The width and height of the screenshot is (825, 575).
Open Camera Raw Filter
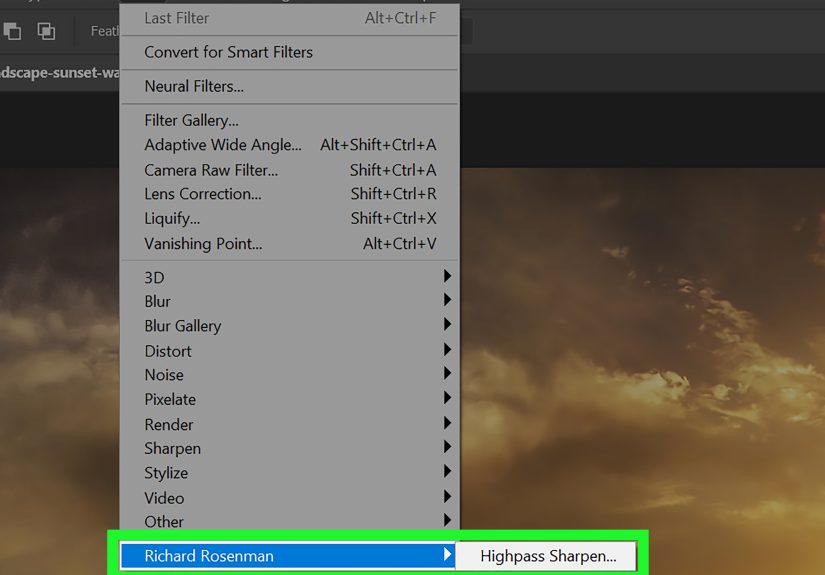(289, 170)
